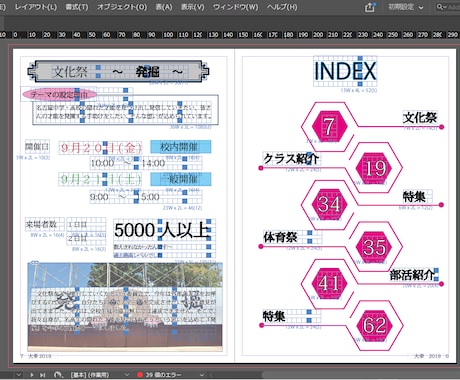This screenshot has height=380, width=460.
Task: Open the page number dropdown in status bar
Action: (19, 375)
